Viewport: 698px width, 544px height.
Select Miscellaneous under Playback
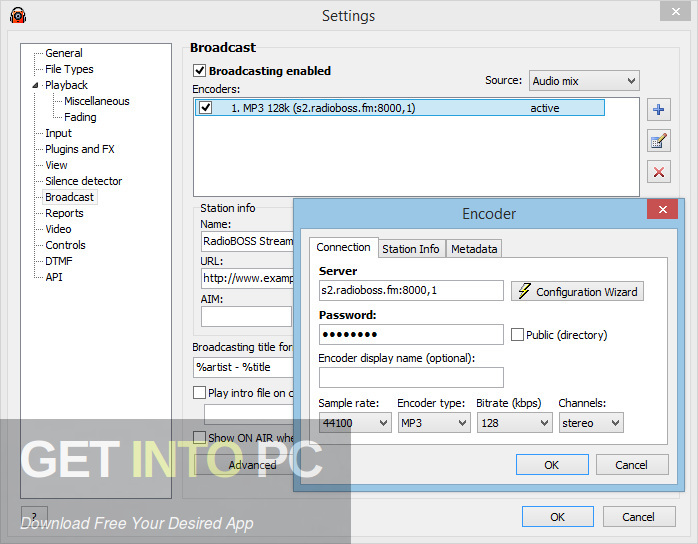click(97, 101)
